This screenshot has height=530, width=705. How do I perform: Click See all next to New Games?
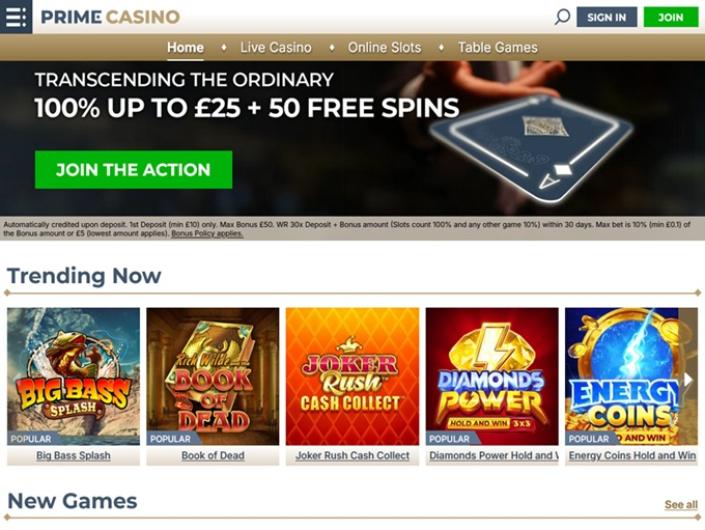pos(681,504)
